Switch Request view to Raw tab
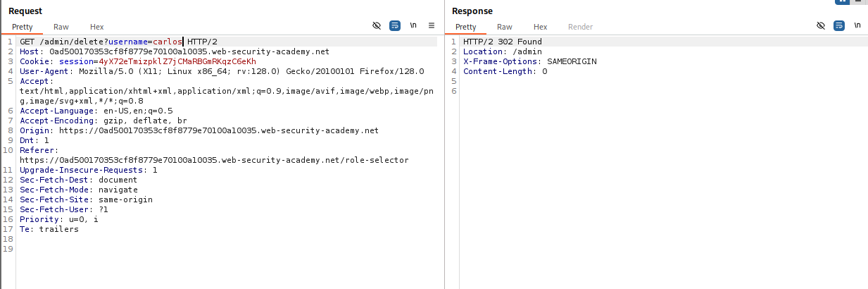Viewport: 868px width, 289px height. pos(61,27)
